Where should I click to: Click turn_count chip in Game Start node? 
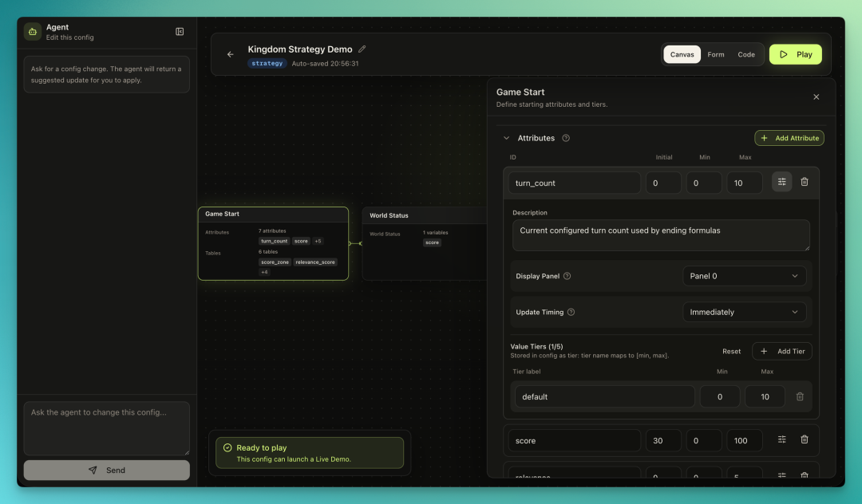pyautogui.click(x=274, y=241)
